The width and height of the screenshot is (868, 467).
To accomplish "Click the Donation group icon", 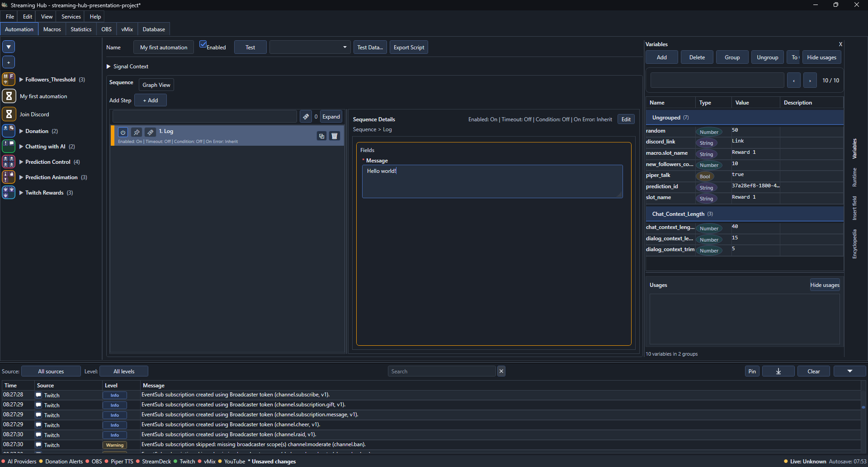I will click(x=9, y=131).
